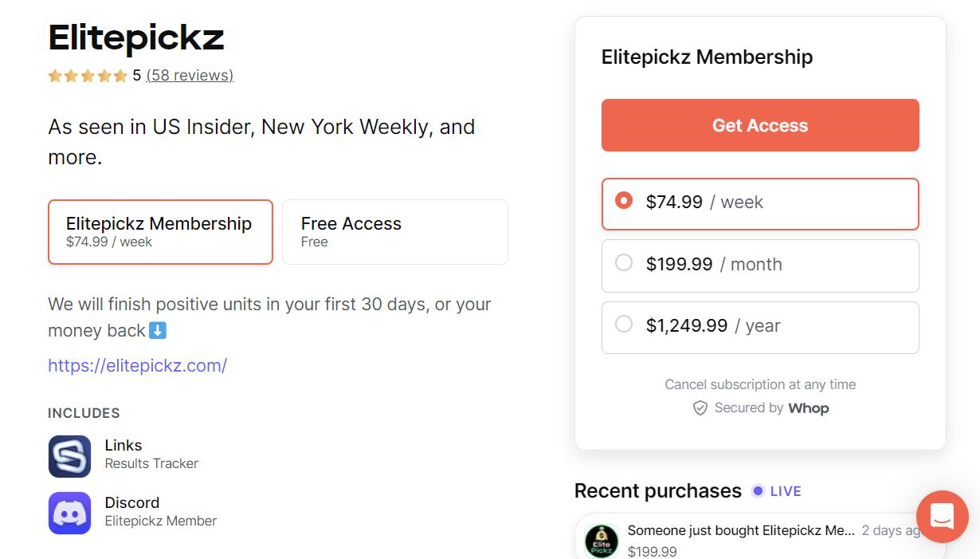Viewport: 980px width, 559px height.
Task: Select the $74.99 weekly plan radio button
Action: tap(624, 202)
